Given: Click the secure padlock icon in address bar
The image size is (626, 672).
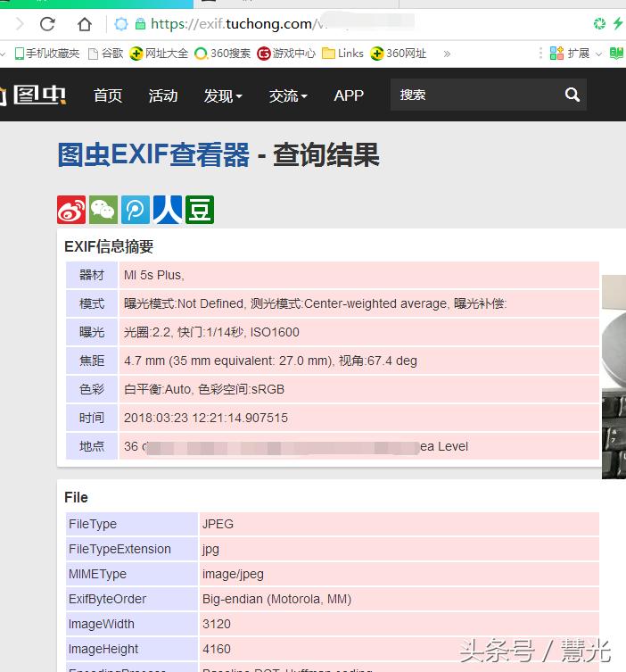Looking at the screenshot, I should tap(140, 24).
